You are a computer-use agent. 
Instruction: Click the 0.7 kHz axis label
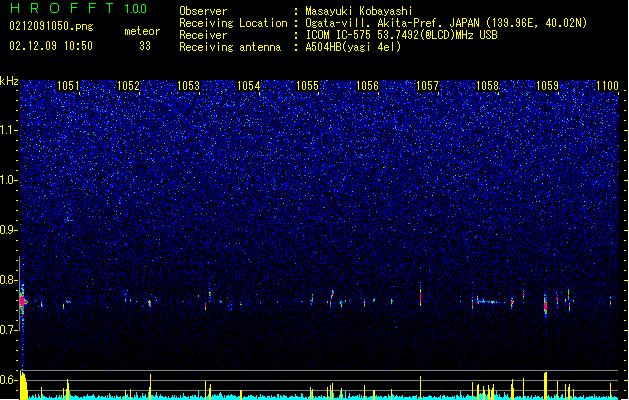pyautogui.click(x=9, y=330)
